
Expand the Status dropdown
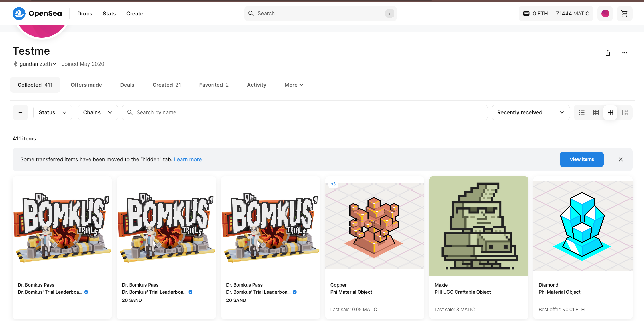(53, 112)
